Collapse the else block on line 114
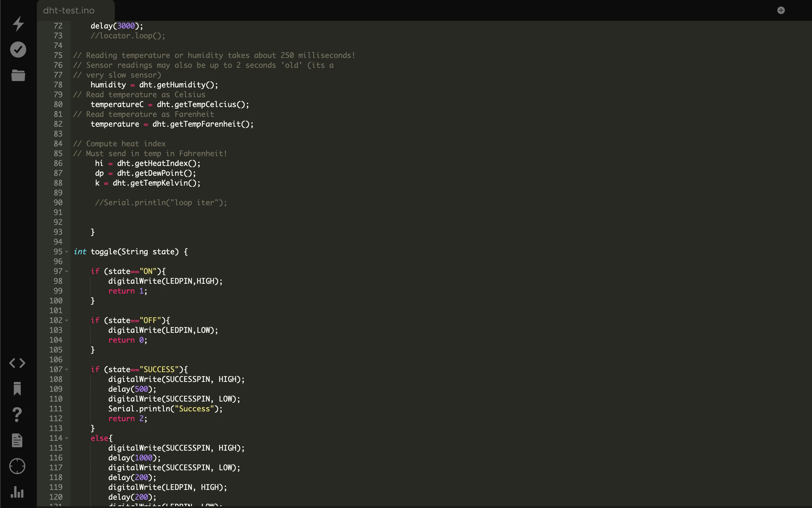Image resolution: width=812 pixels, height=508 pixels. coord(67,438)
